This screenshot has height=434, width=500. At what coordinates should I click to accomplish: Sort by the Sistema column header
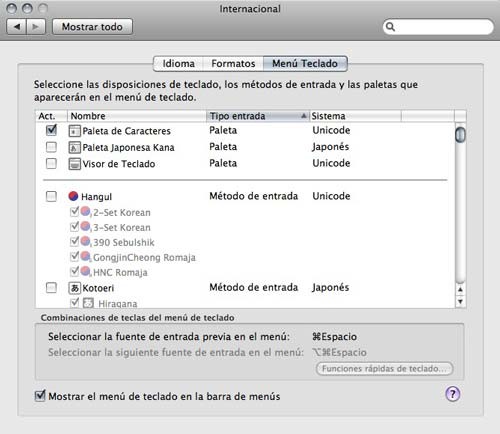point(355,116)
